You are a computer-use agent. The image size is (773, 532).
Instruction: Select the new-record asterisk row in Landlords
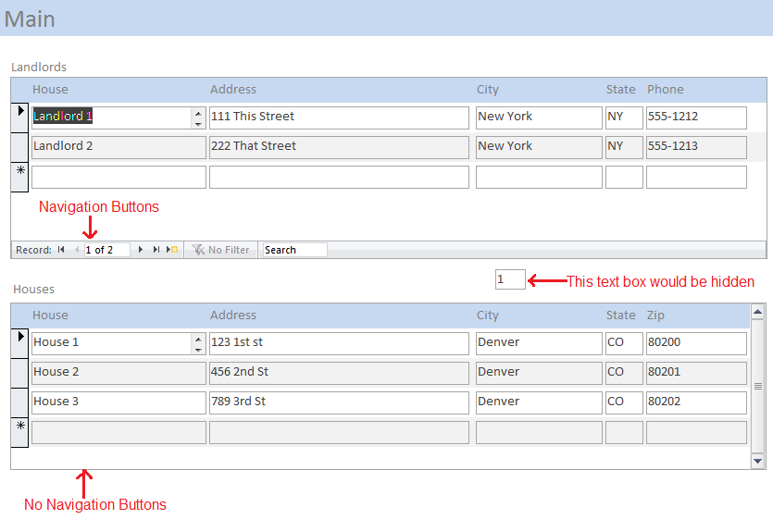point(19,177)
